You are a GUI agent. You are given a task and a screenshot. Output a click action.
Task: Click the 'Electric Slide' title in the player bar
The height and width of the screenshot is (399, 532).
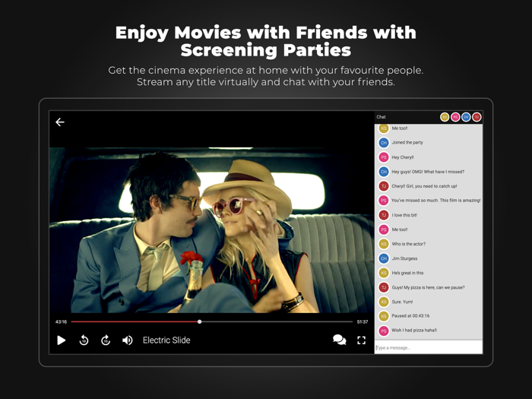click(166, 340)
